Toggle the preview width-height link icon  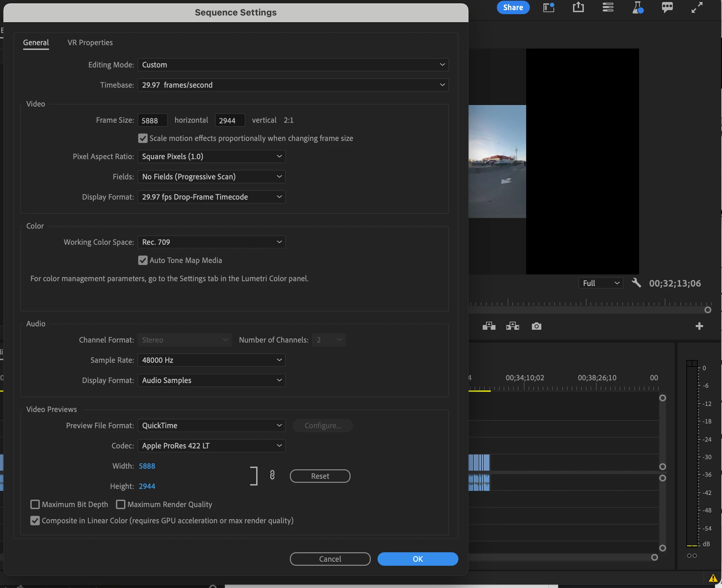(x=272, y=475)
